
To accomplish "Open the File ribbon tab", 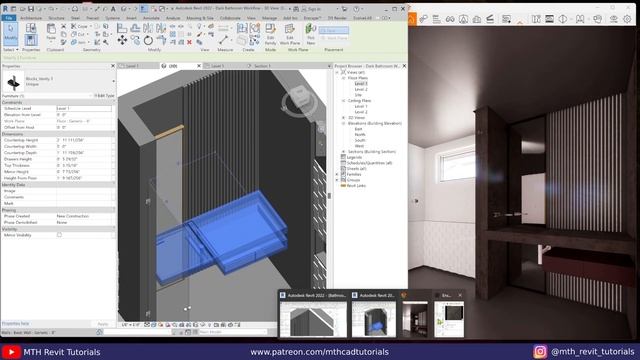I will (9, 18).
